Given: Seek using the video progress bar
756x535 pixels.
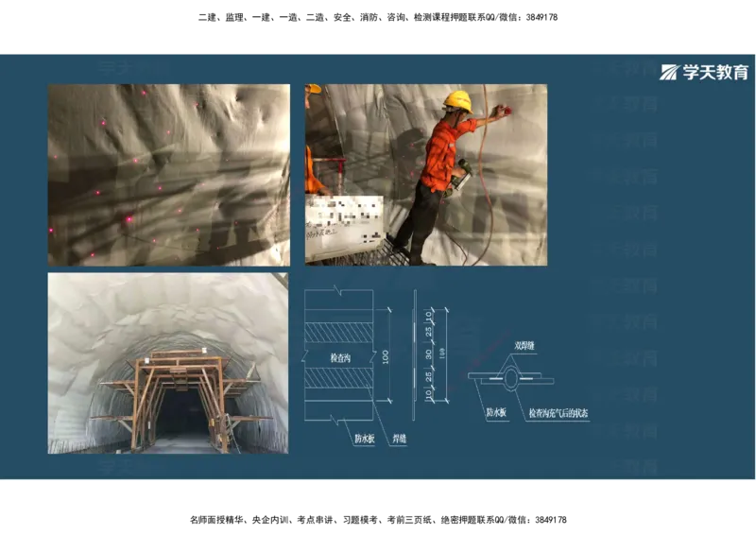Looking at the screenshot, I should [x=378, y=481].
